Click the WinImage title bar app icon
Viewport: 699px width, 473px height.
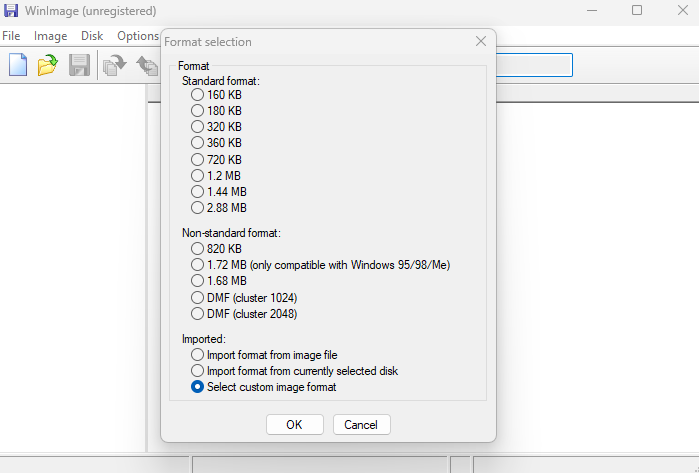(x=11, y=10)
